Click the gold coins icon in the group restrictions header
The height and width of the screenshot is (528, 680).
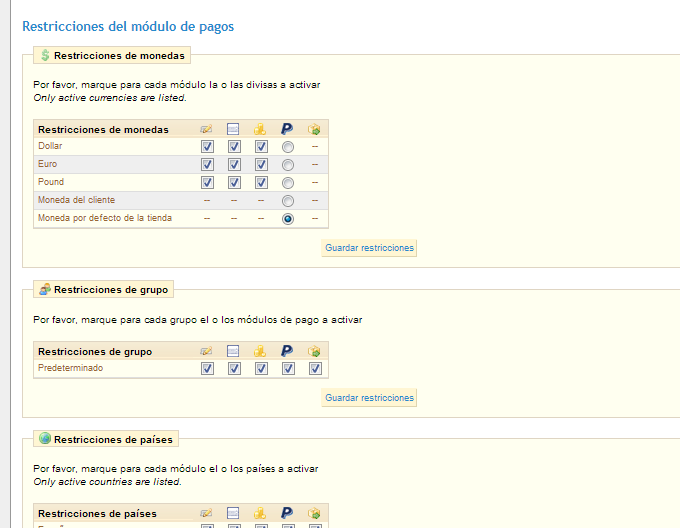tap(260, 351)
